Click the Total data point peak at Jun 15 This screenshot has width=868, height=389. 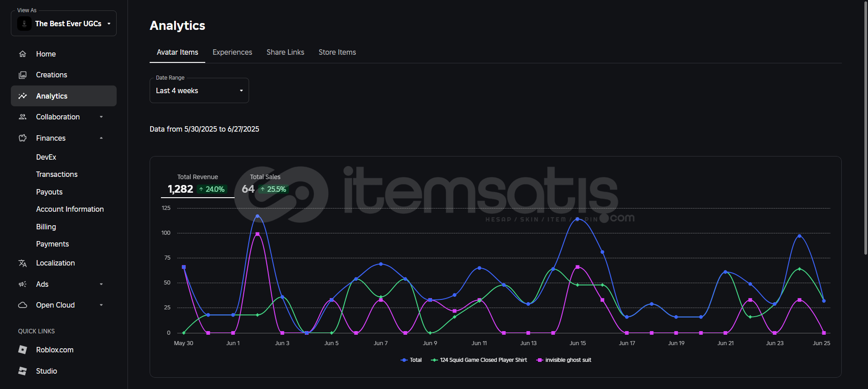tap(577, 219)
